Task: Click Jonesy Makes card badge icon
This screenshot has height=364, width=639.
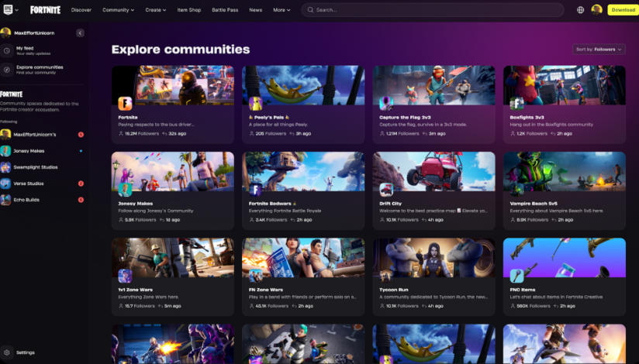Action: click(125, 190)
